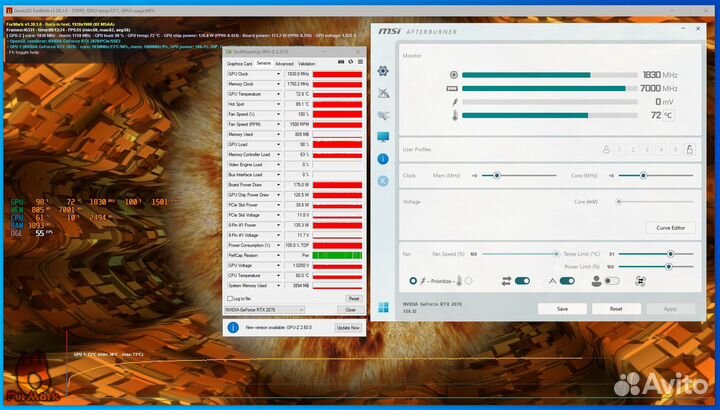Click the Reset button in GPU-Z
This screenshot has height=410, width=720.
coord(354,298)
